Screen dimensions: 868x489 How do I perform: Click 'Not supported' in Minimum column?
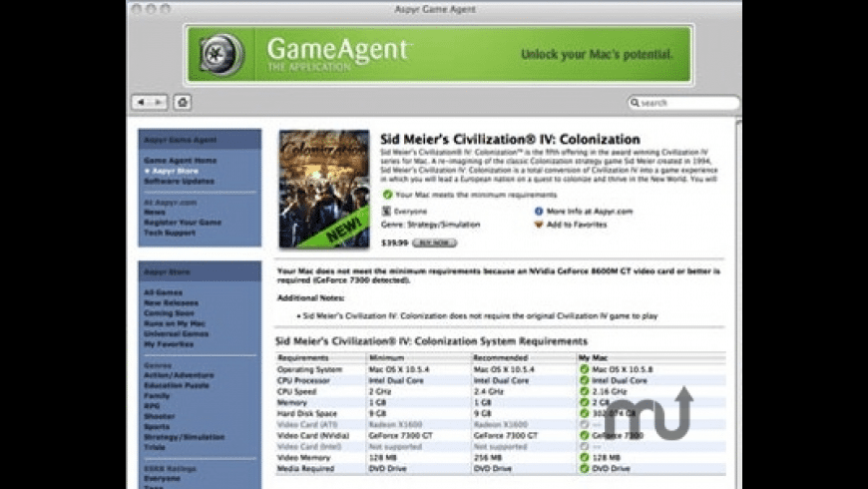(395, 446)
